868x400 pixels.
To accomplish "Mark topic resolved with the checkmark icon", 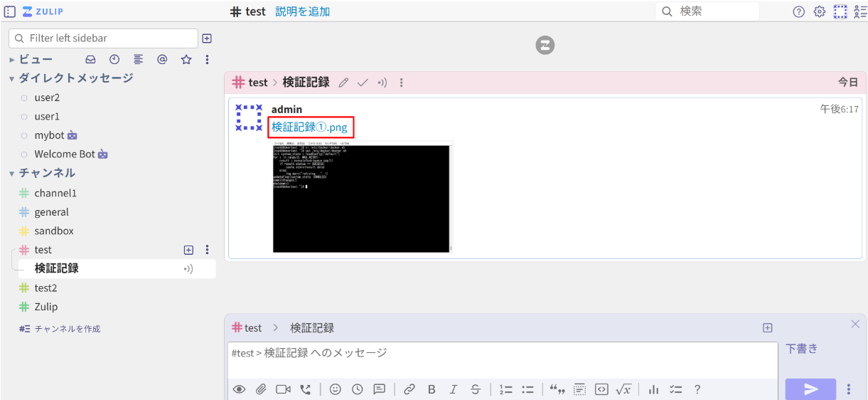I will click(363, 83).
